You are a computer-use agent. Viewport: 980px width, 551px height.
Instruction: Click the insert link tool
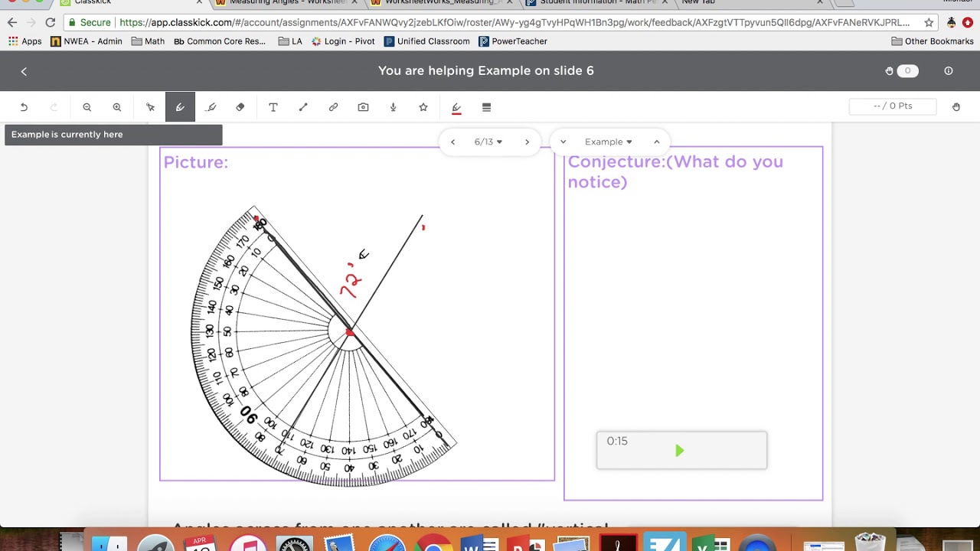coord(333,107)
